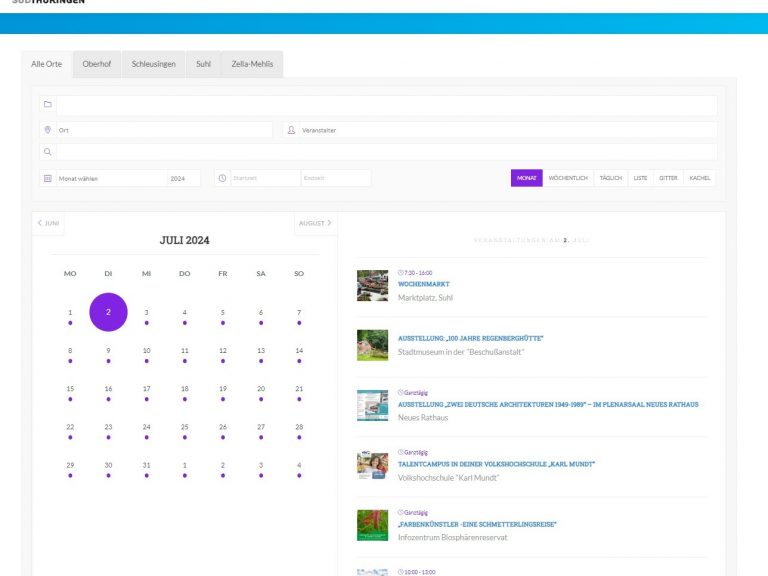Viewport: 768px width, 576px height.
Task: Open the Farbenkünstler Schmetterlingsreise event link
Action: click(477, 524)
